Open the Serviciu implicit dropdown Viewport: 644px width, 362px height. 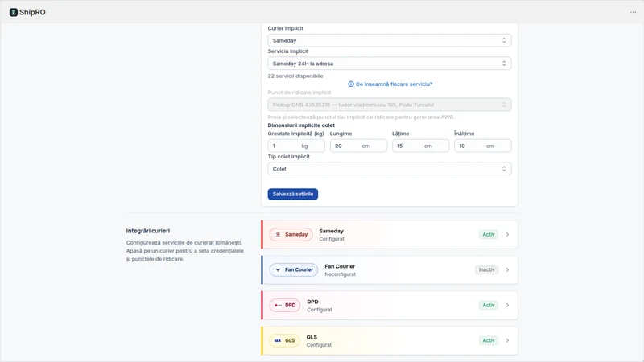click(x=390, y=64)
